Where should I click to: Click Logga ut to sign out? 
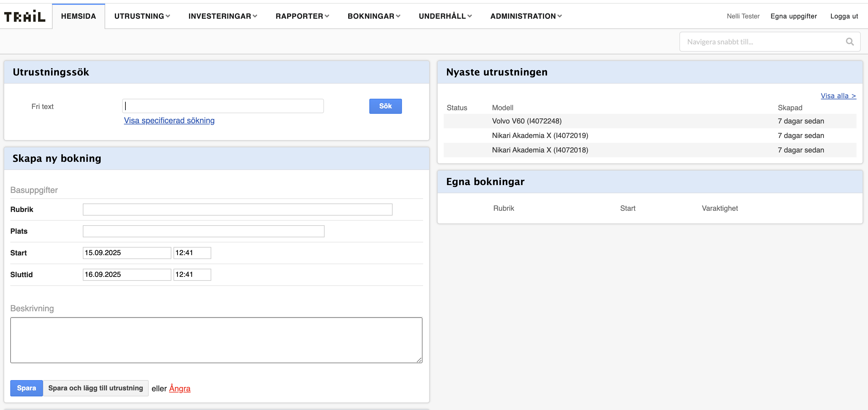844,16
